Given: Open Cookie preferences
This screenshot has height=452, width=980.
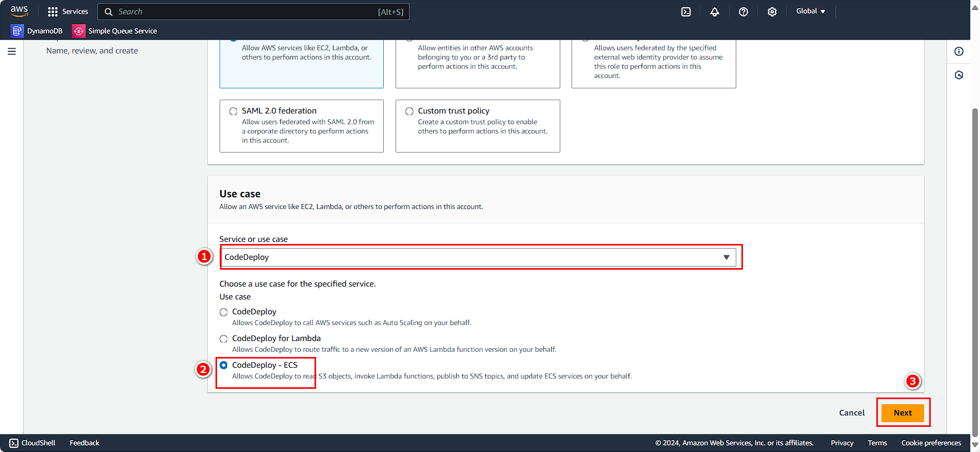Looking at the screenshot, I should [x=931, y=443].
